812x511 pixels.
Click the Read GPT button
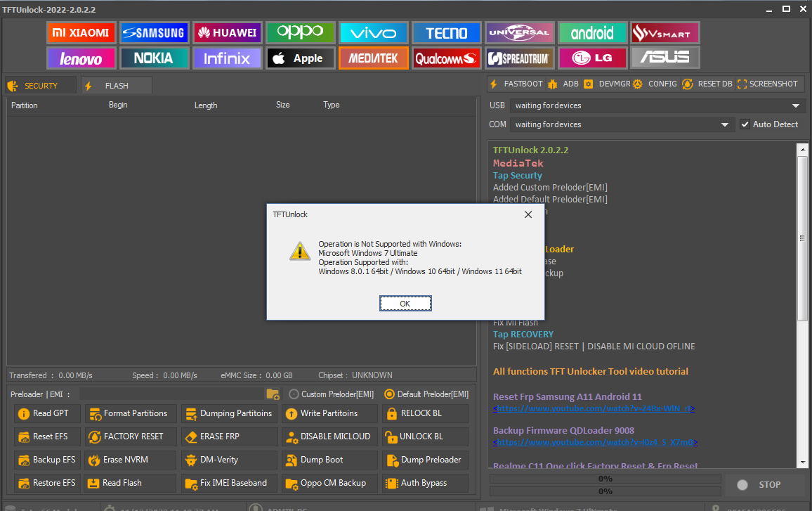pos(48,413)
